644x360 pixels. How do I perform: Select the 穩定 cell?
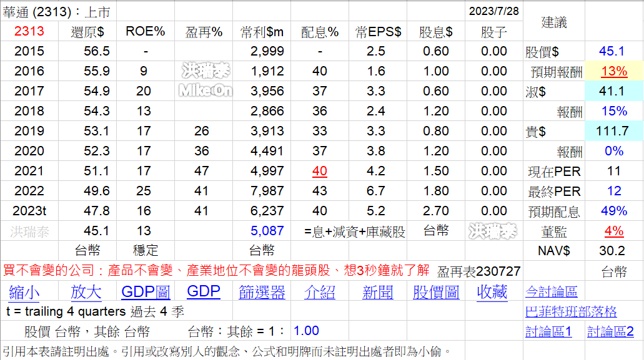point(146,251)
